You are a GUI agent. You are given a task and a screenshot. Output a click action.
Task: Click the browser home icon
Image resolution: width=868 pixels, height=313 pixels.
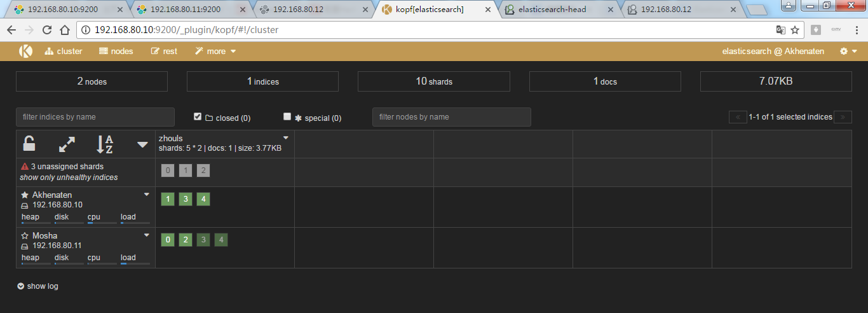[x=64, y=30]
